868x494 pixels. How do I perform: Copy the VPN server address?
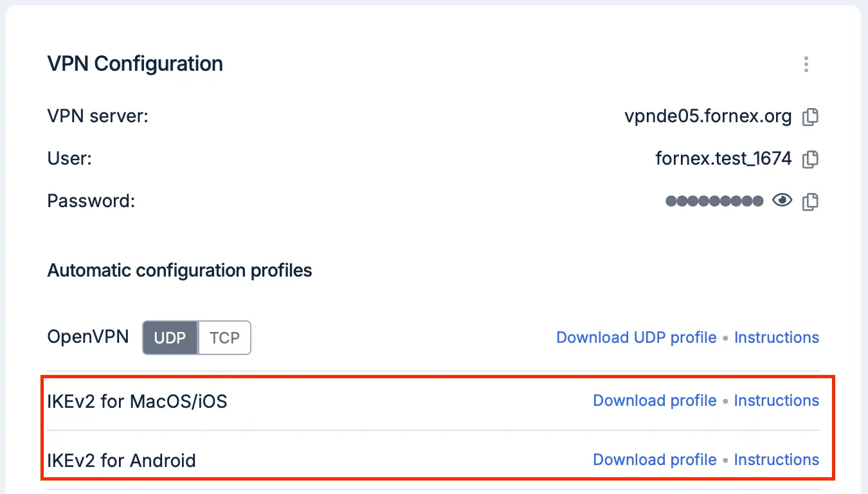811,117
